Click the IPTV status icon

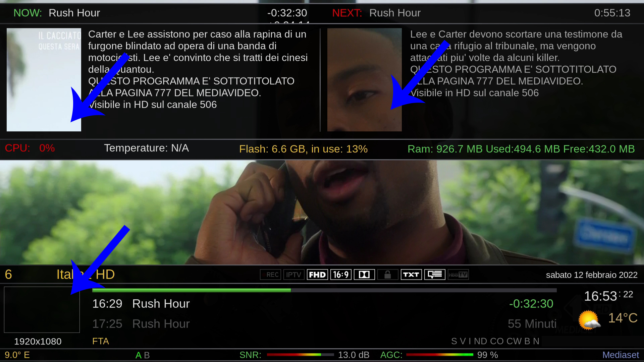click(294, 275)
